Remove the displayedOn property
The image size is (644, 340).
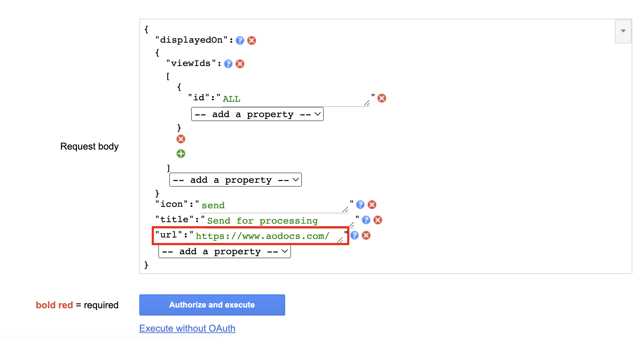[252, 40]
